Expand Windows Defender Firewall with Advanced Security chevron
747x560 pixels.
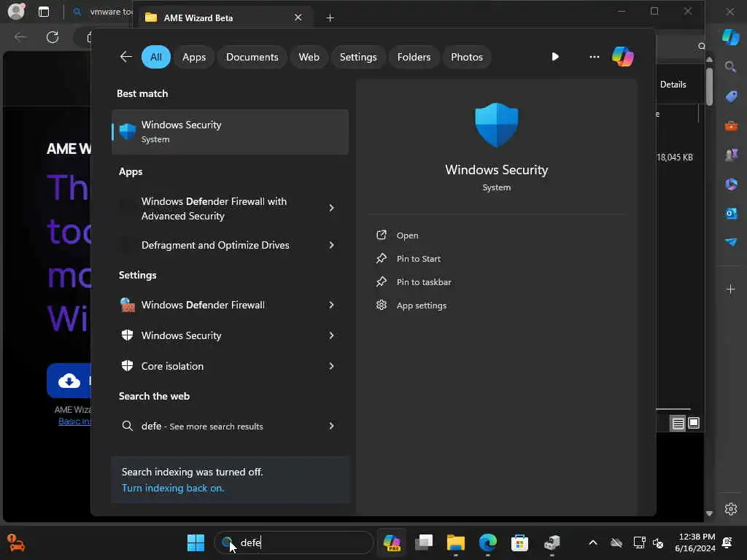point(332,208)
